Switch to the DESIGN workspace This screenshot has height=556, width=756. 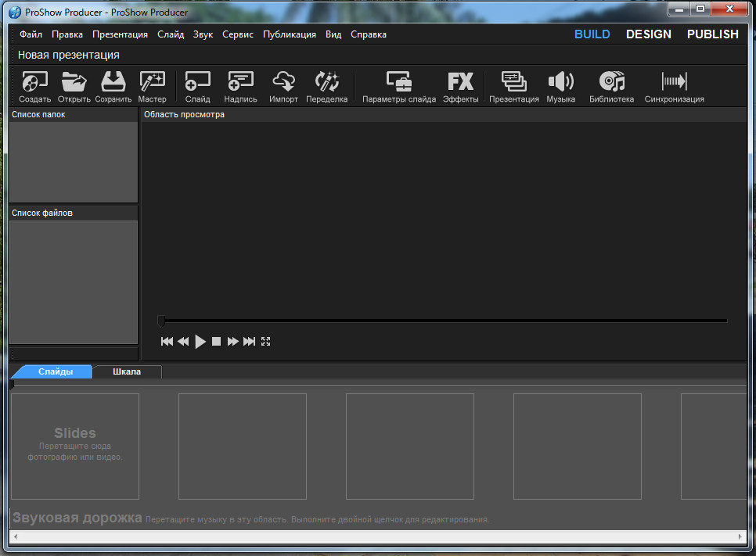648,34
